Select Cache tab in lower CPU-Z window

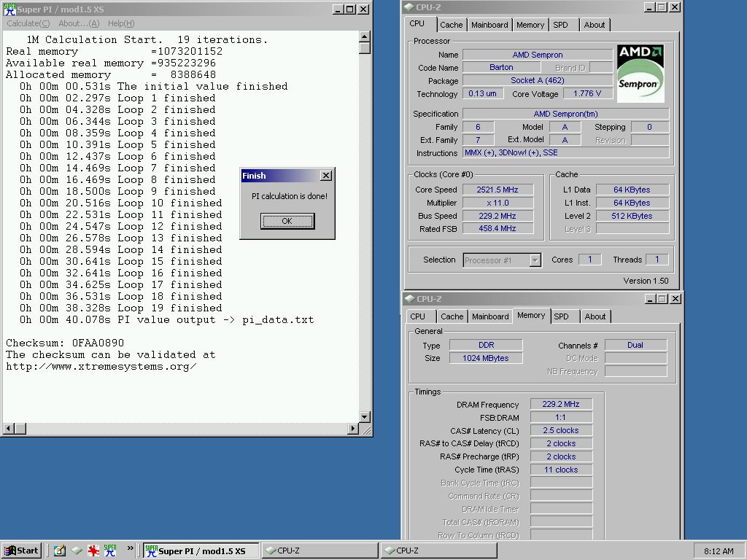[x=452, y=316]
